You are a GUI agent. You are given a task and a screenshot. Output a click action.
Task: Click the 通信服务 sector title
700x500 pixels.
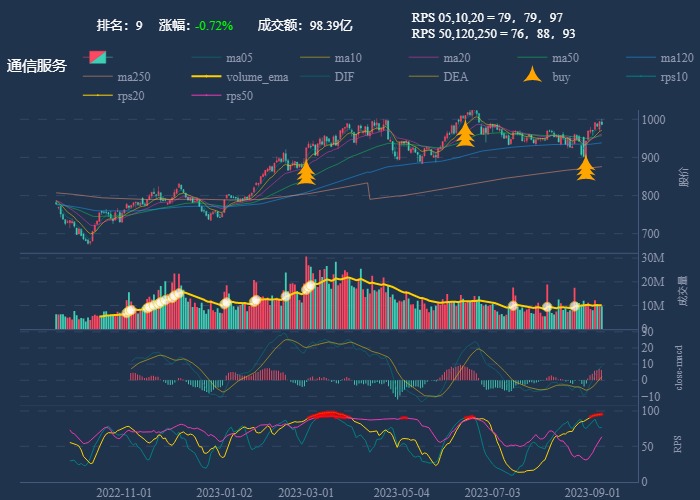point(37,66)
